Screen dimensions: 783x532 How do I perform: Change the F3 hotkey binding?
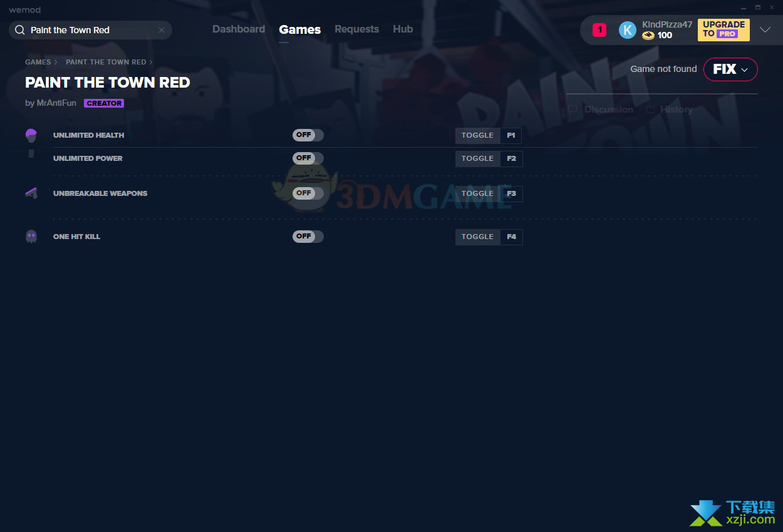511,193
